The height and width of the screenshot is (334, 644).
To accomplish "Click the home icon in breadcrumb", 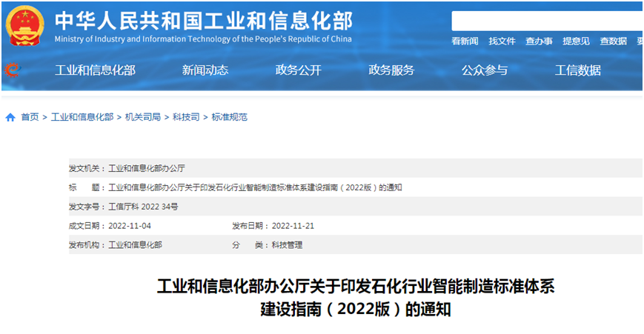I will [10, 117].
